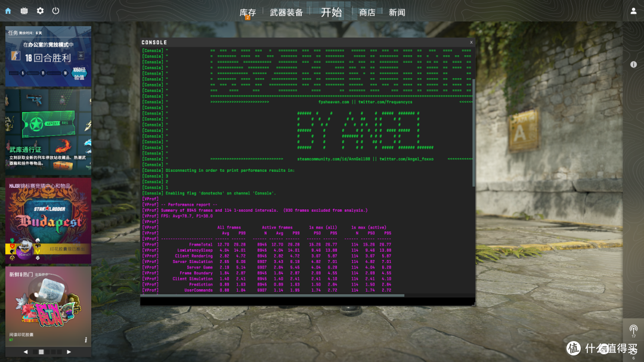
Task: Click the CONSOLE title bar text
Action: click(x=154, y=42)
